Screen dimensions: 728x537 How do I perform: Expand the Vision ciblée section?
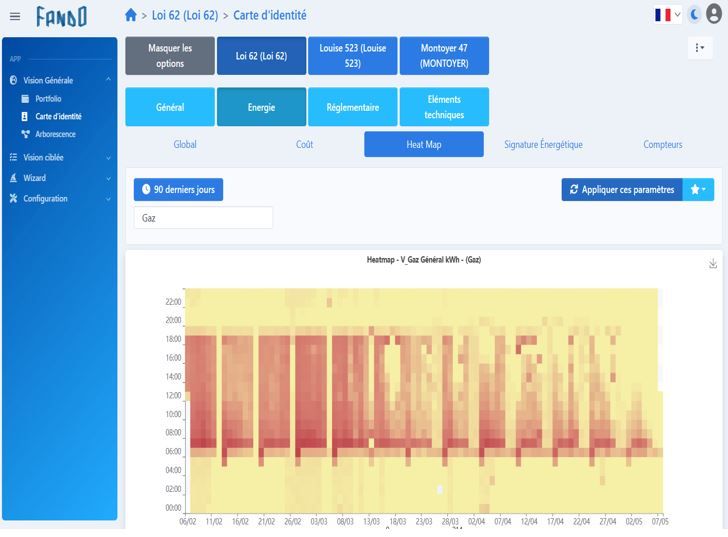[108, 158]
